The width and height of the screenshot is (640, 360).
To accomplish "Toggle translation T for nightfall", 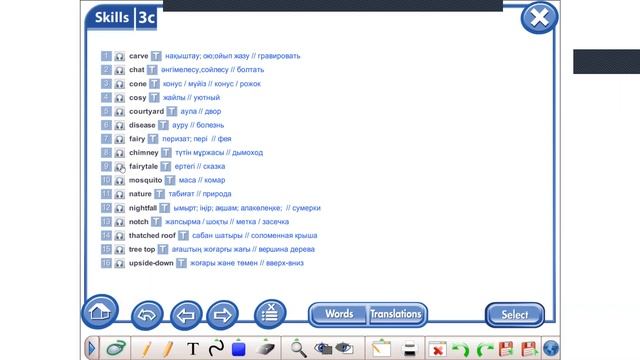I will pyautogui.click(x=164, y=208).
